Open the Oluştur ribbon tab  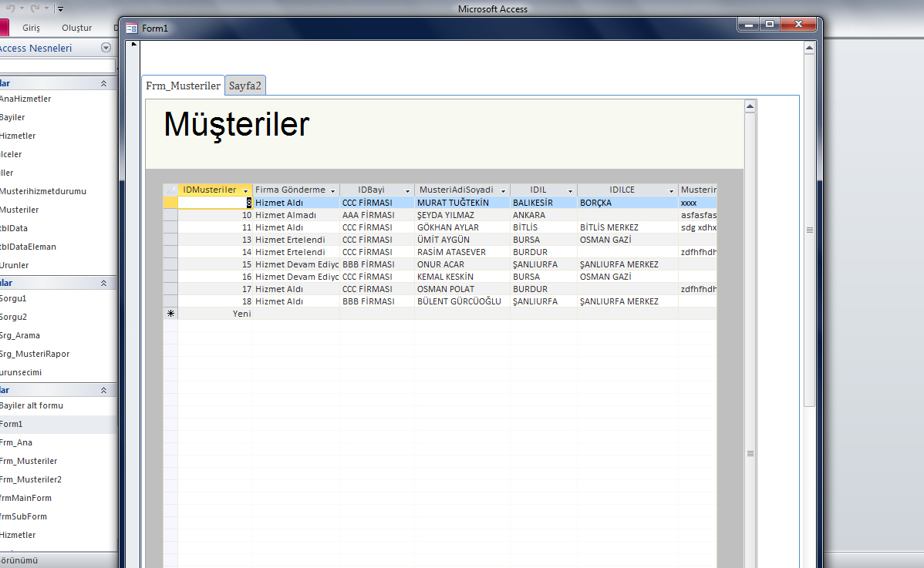click(x=76, y=28)
